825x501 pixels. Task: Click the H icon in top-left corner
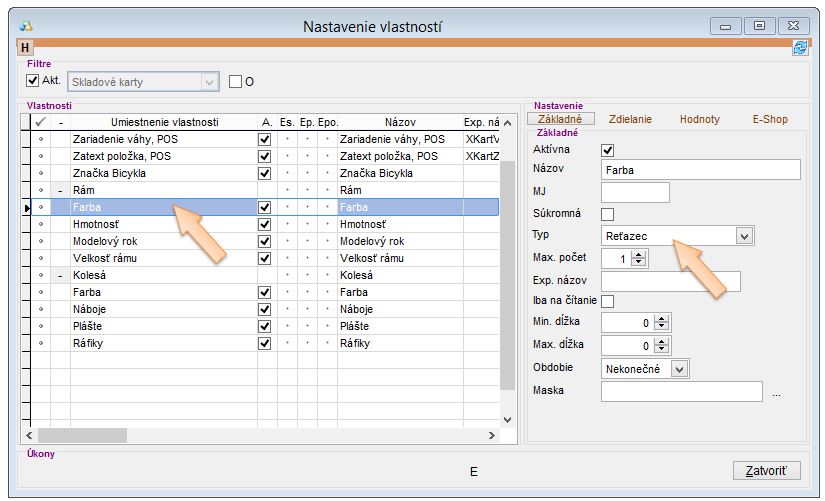26,47
